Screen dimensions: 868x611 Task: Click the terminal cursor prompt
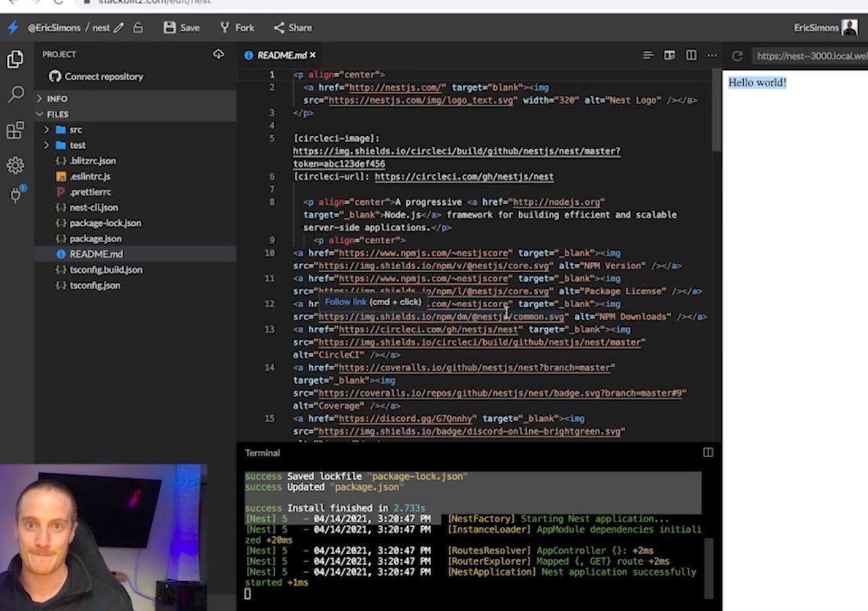pyautogui.click(x=248, y=593)
